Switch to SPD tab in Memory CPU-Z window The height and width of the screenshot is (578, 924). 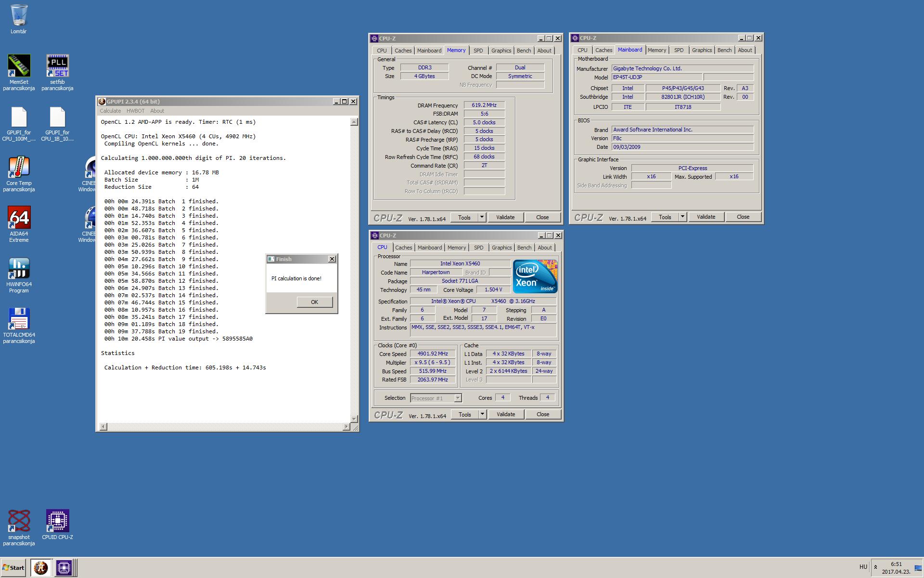(x=478, y=51)
